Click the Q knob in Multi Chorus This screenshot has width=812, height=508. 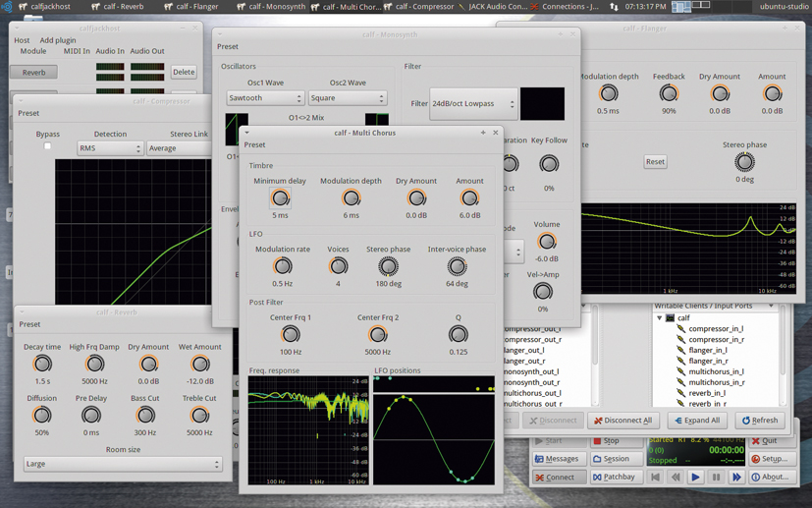pos(459,334)
